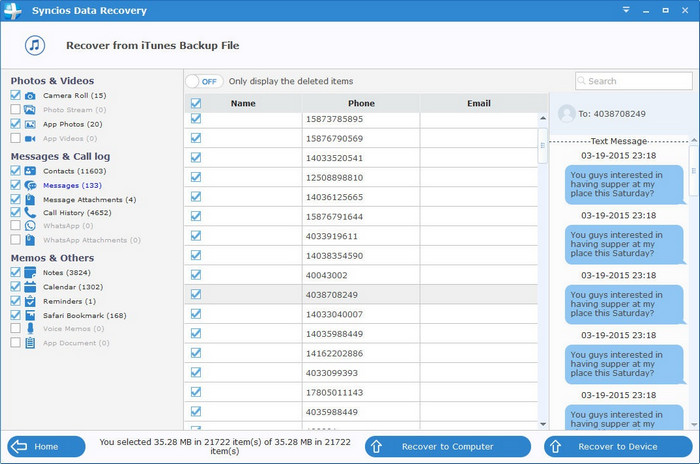Uncheck the row for 14162202886

(x=196, y=353)
